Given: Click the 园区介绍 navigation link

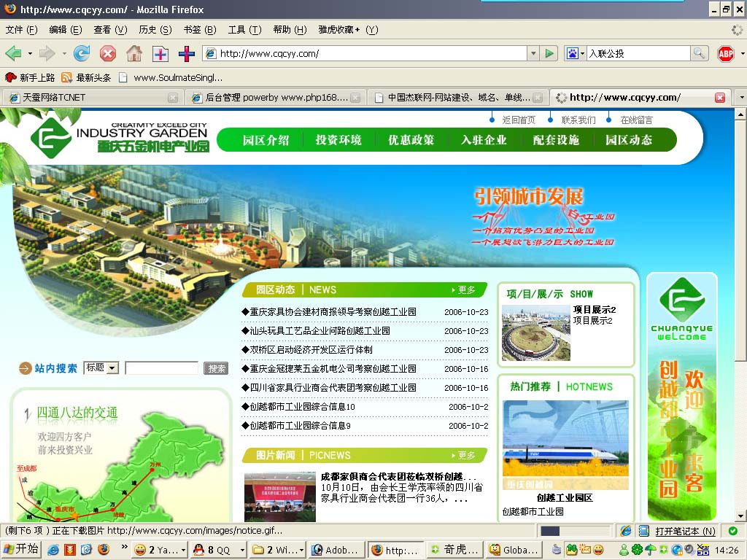Looking at the screenshot, I should [266, 140].
